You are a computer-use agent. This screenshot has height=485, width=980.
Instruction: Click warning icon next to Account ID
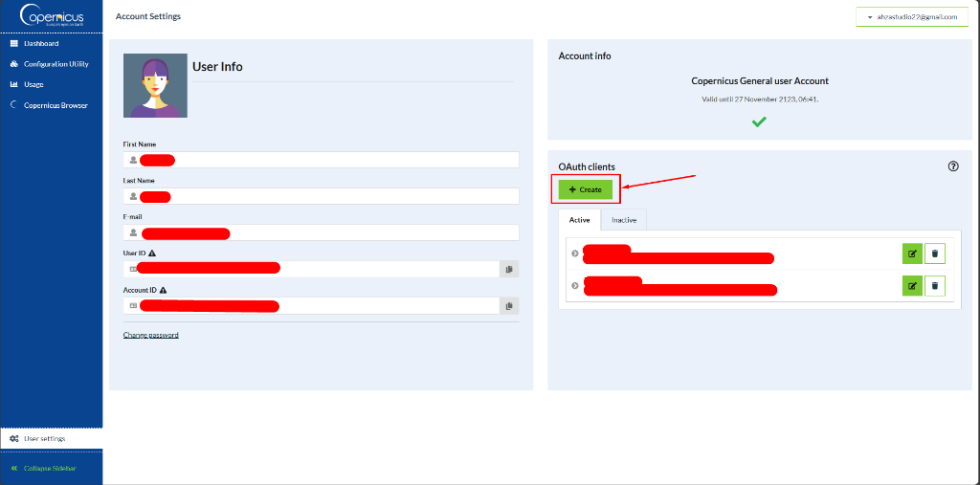pyautogui.click(x=163, y=290)
